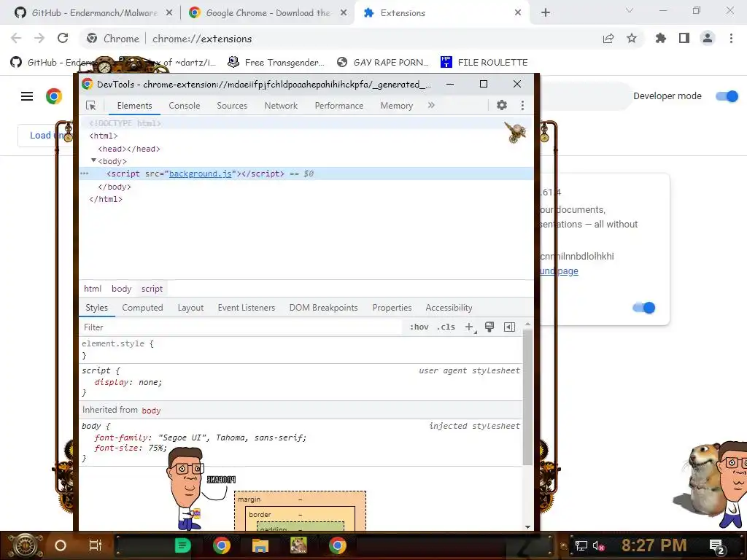
Task: Click the three dots beside script node
Action: (85, 174)
